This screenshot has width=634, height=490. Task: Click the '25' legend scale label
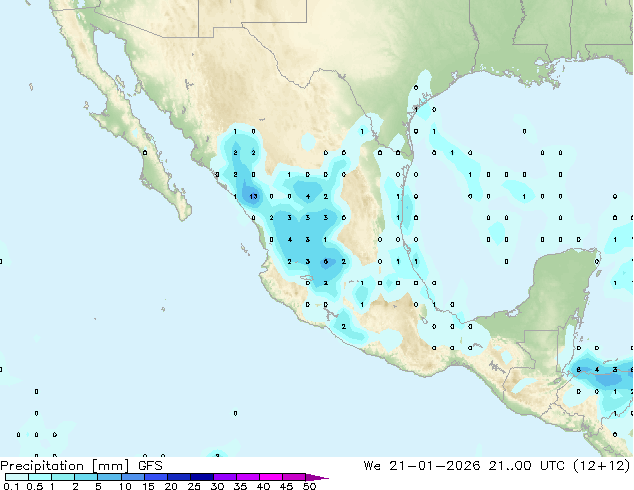pos(194,486)
